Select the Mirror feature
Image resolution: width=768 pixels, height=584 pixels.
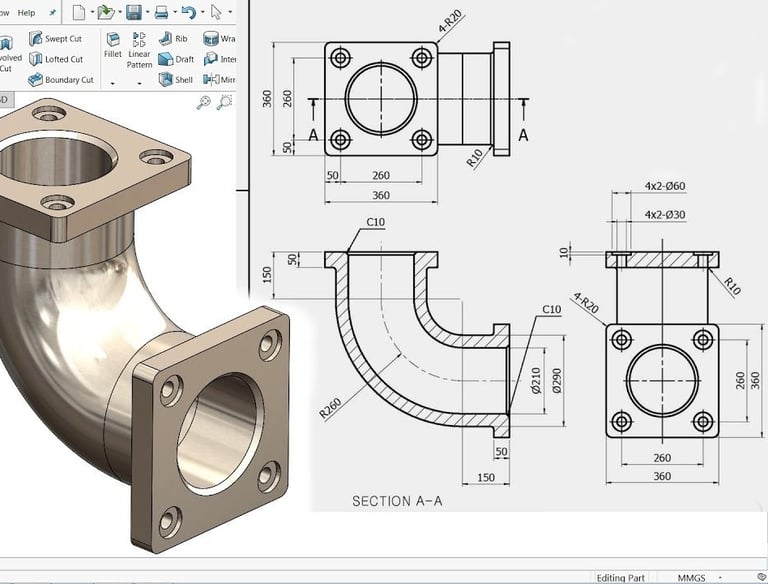(219, 79)
